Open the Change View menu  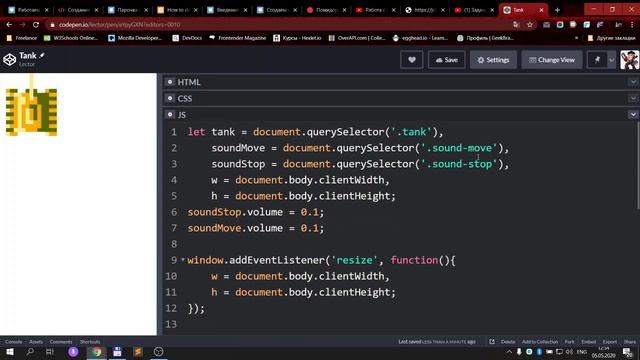click(552, 60)
